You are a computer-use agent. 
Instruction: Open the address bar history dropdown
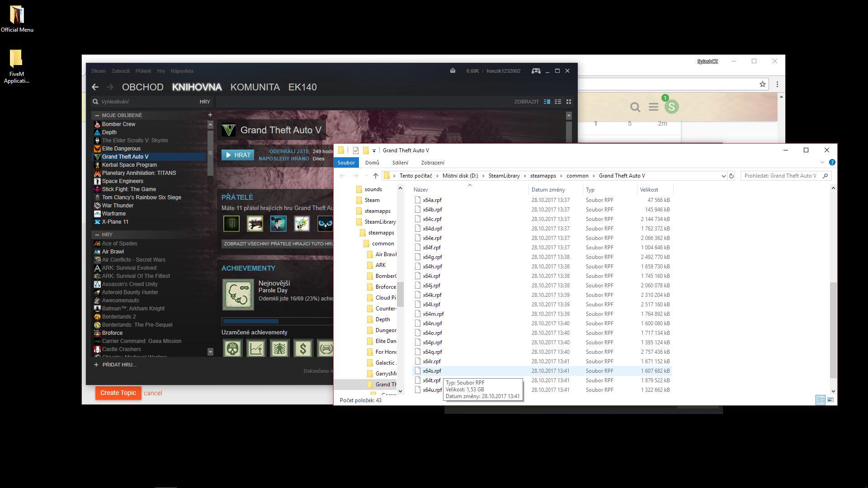(x=723, y=176)
